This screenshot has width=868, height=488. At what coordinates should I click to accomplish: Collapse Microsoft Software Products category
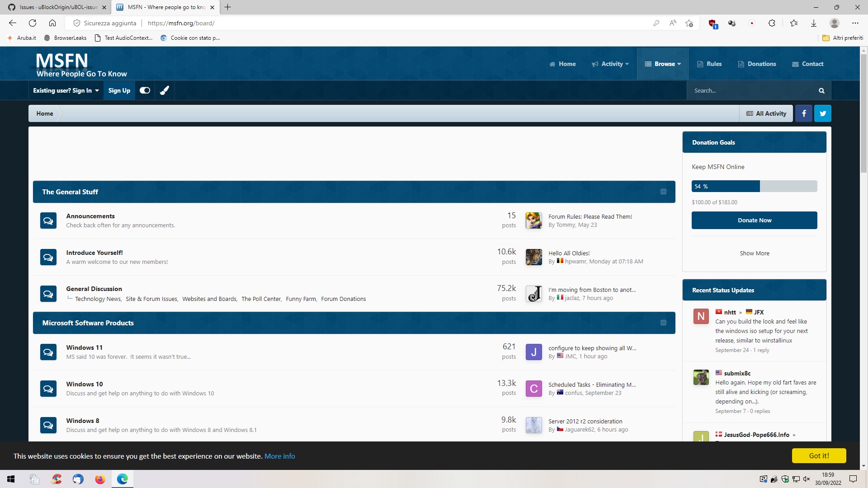(663, 323)
